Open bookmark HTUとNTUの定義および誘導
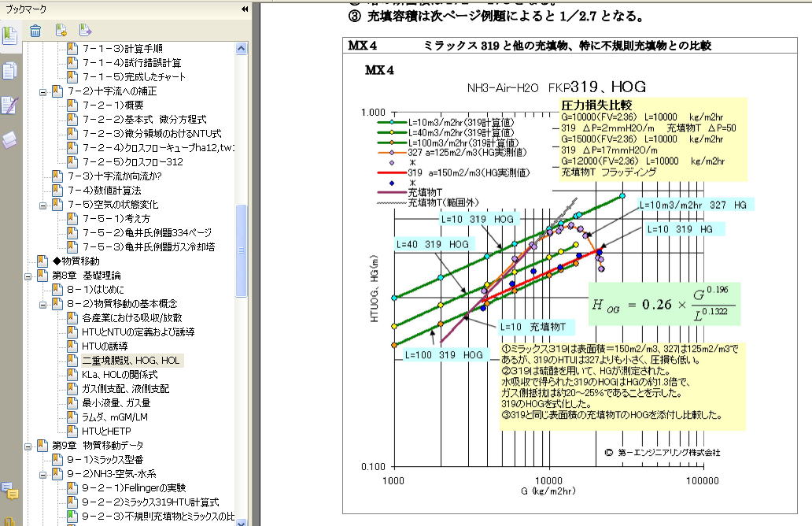 138,332
